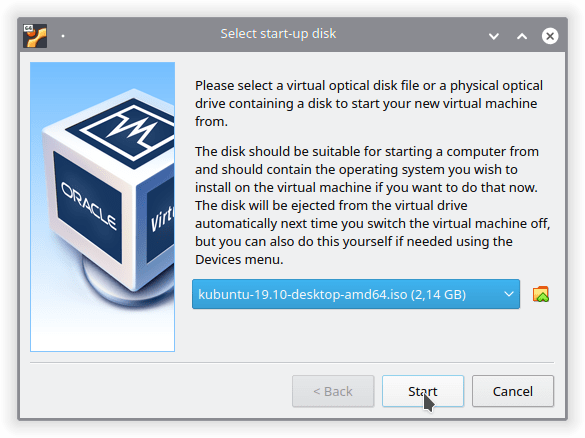
Task: Click the empty area below the disk selector
Action: point(372,333)
